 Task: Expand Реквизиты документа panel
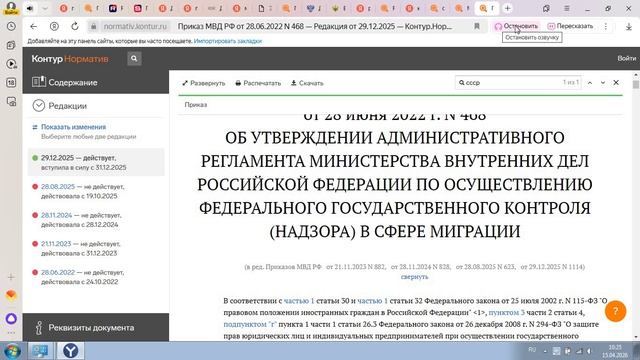(x=96, y=327)
